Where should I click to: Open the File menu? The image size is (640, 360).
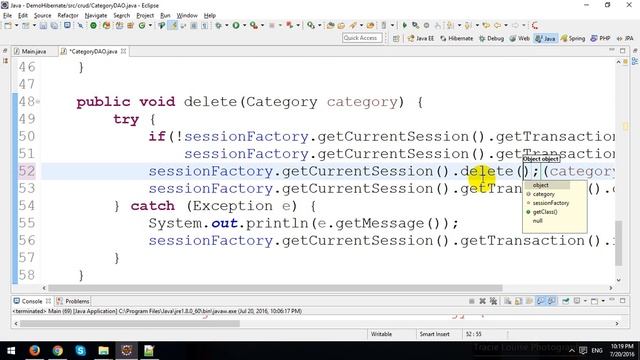[7, 16]
